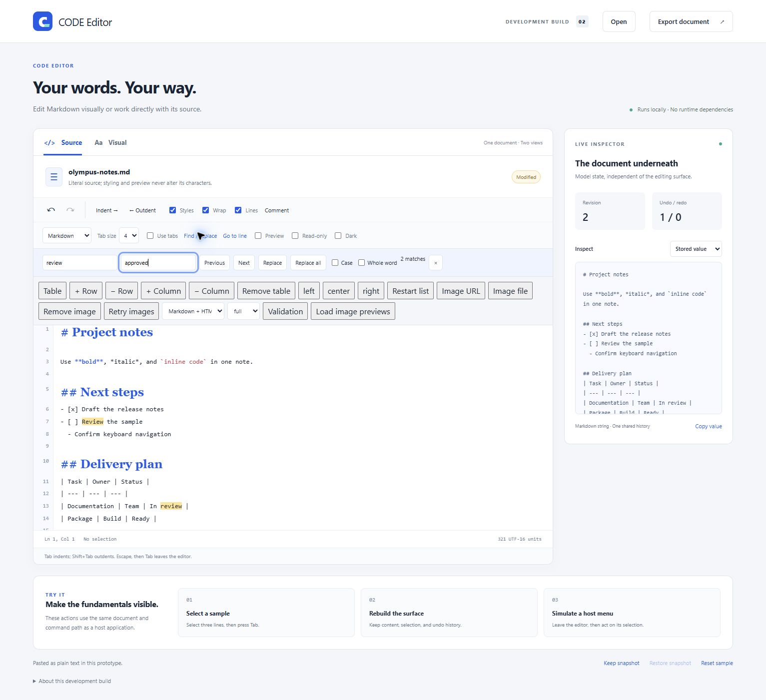Viewport: 766px width, 700px height.
Task: Open the Stored value inspect dropdown
Action: click(x=696, y=249)
